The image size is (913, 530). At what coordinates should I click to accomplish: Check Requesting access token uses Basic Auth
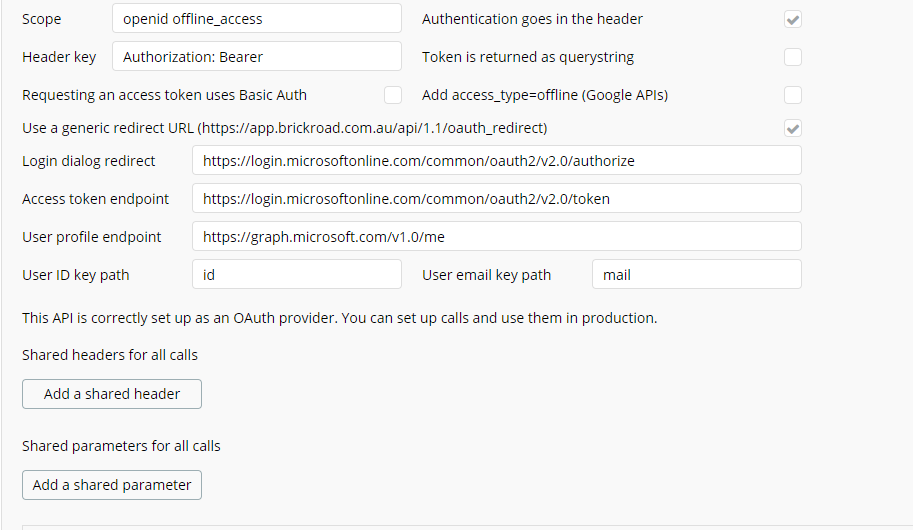[393, 95]
